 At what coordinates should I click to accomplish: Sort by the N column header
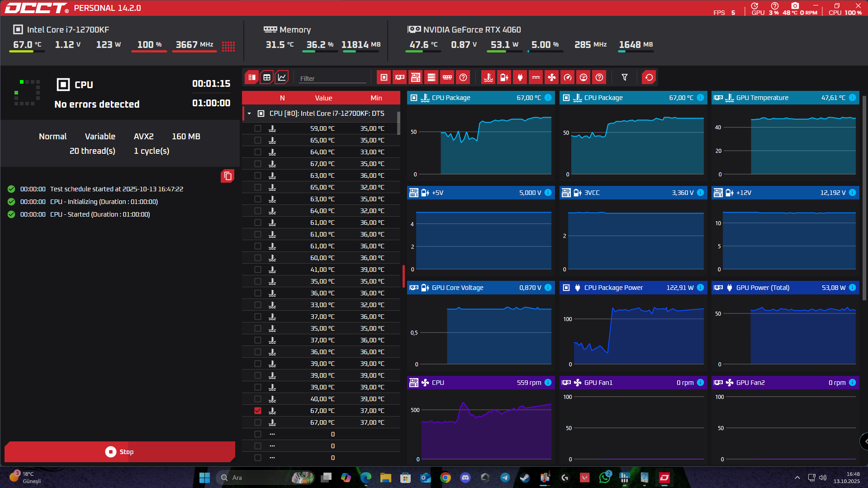(x=282, y=98)
